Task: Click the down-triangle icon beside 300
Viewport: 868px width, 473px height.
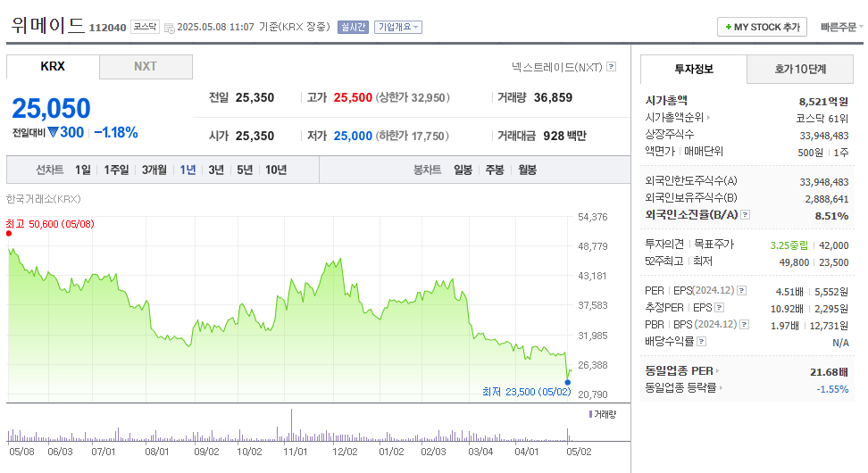Action: click(54, 132)
